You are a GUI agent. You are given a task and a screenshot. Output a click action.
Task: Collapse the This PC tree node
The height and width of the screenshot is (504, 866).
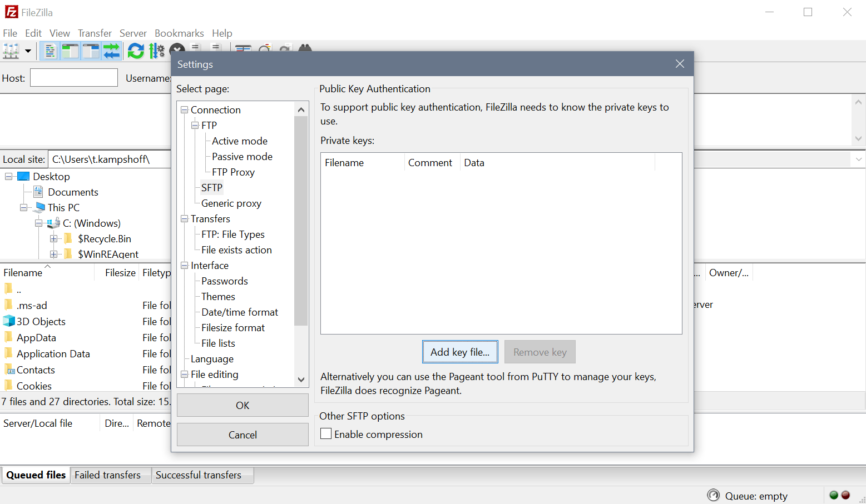(x=24, y=207)
